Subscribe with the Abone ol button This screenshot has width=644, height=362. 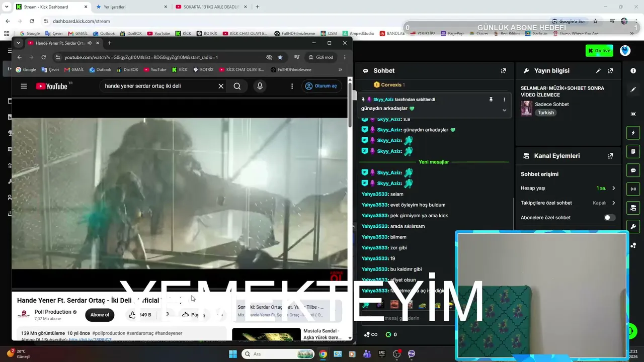point(100,315)
